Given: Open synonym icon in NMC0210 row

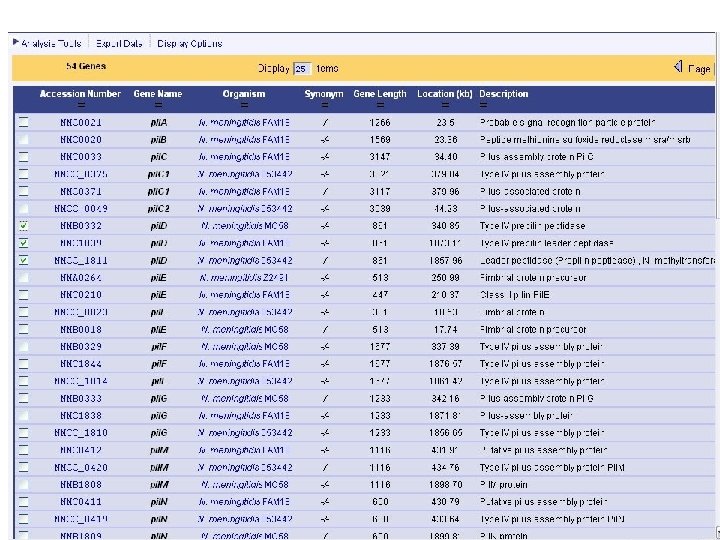Looking at the screenshot, I should (325, 295).
